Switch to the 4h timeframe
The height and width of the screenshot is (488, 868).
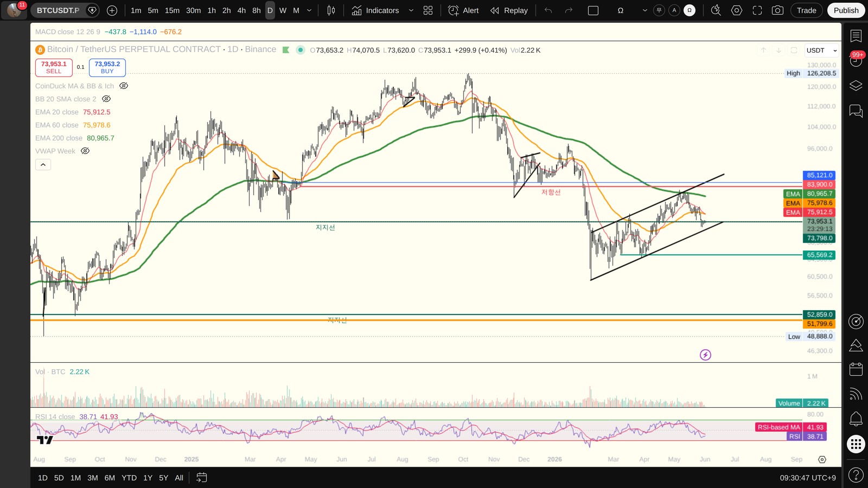point(241,10)
